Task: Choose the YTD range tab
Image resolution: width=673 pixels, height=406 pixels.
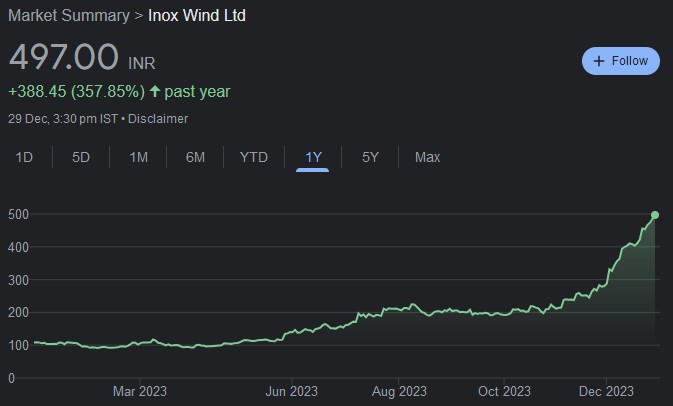Action: click(x=254, y=157)
